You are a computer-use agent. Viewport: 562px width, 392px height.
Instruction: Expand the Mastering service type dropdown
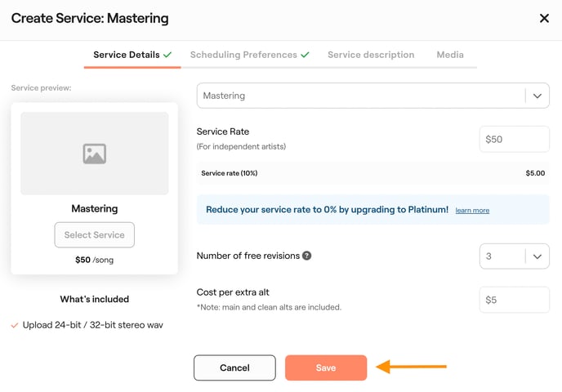click(x=359, y=96)
